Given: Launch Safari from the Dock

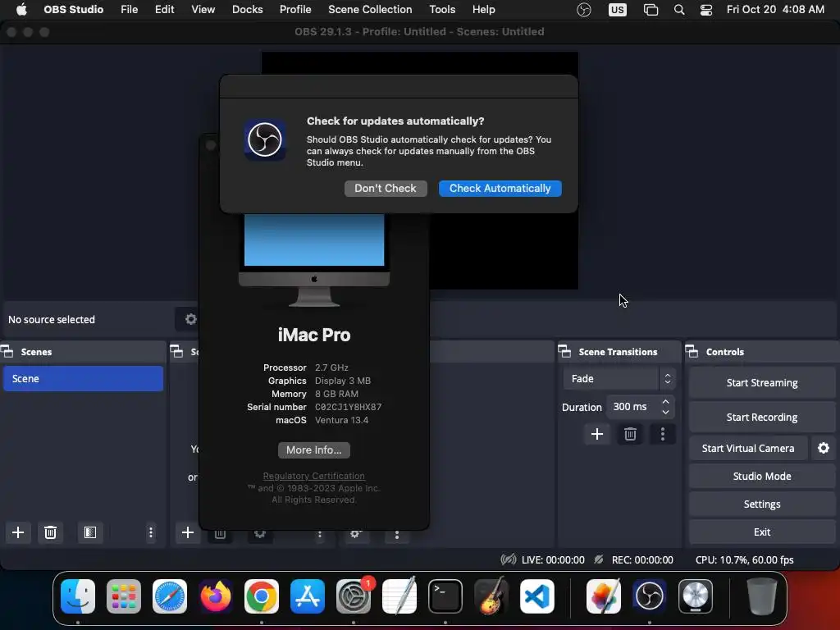Looking at the screenshot, I should click(x=170, y=596).
